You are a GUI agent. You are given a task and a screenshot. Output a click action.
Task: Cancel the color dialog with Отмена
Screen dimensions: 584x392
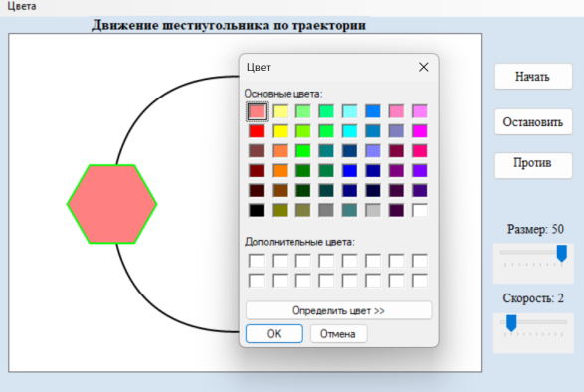338,334
